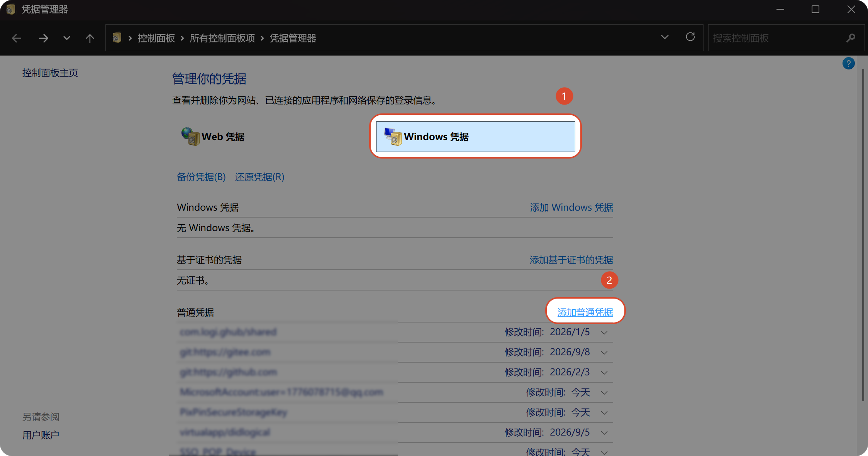Screen dimensions: 868x456
Task: Expand the gitee.com credential chevron
Action: [604, 353]
